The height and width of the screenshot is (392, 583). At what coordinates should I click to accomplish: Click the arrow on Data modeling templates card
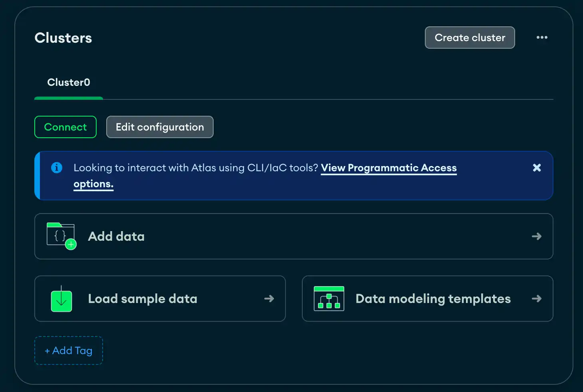(537, 299)
